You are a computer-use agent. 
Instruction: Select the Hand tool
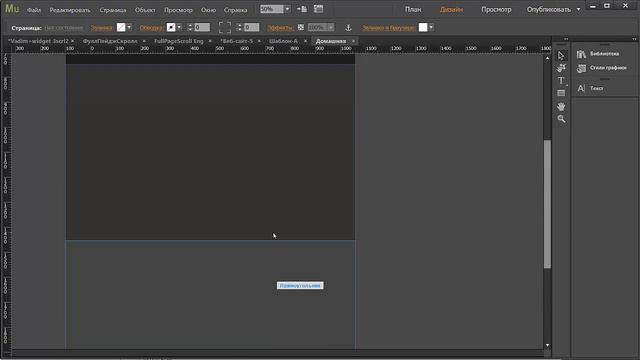click(x=561, y=107)
